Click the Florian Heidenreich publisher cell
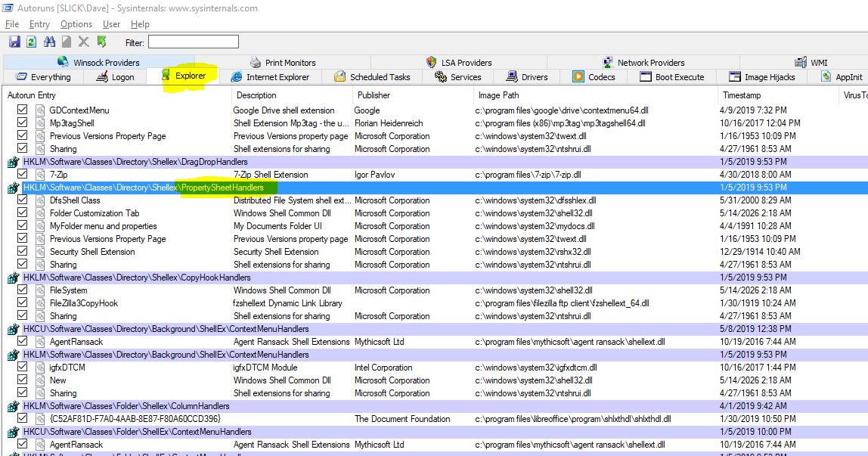The width and height of the screenshot is (868, 456). pos(389,123)
